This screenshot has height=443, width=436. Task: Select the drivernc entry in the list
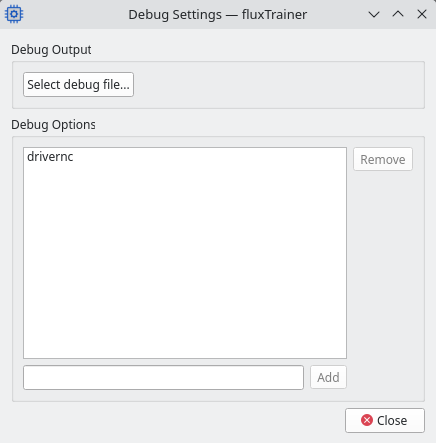pos(185,157)
